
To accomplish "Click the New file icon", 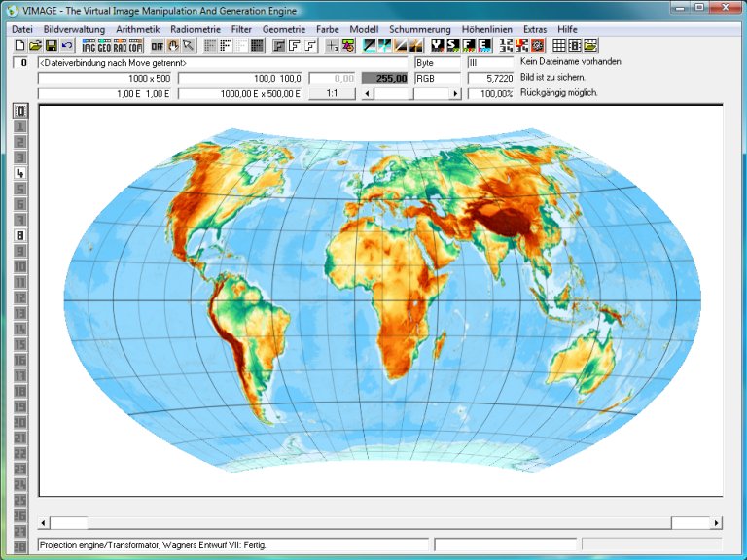I will tap(20, 46).
